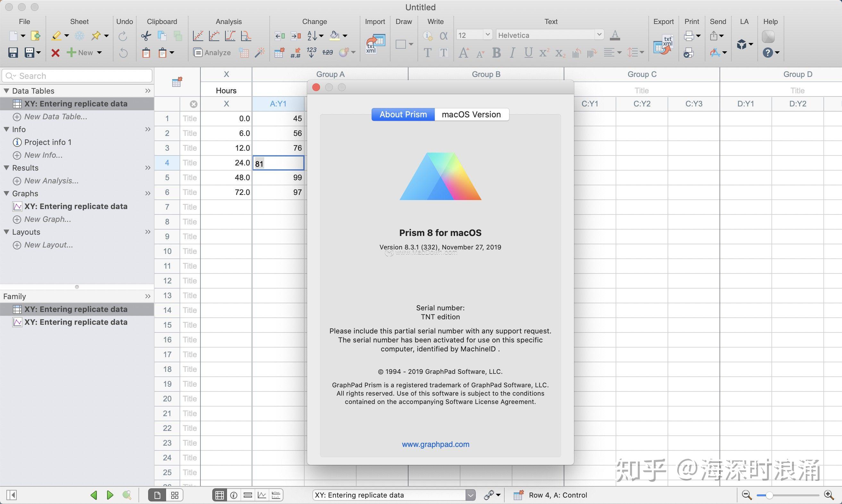Open the Helvetica font dropdown
Image resolution: width=842 pixels, height=504 pixels.
[599, 35]
